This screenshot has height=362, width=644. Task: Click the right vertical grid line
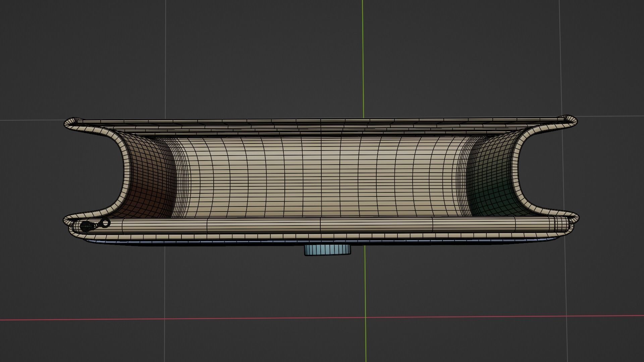pyautogui.click(x=560, y=67)
